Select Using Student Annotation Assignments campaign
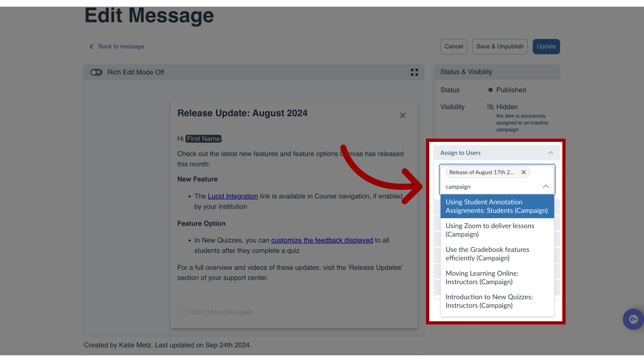Image resolution: width=644 pixels, height=362 pixels. 497,206
